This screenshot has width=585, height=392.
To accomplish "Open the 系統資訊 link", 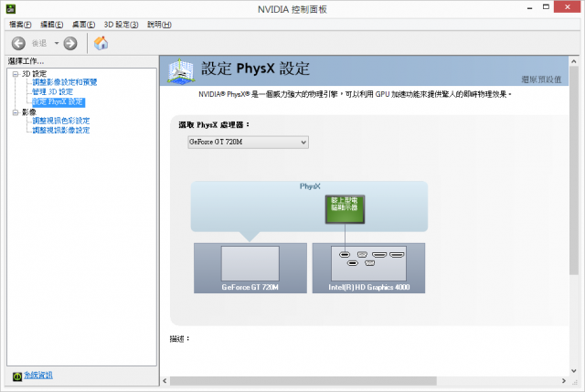I will [38, 376].
